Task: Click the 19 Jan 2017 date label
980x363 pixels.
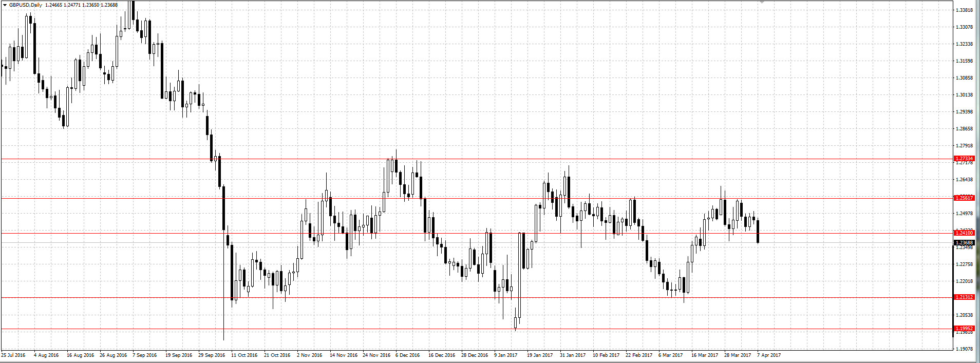Action: pos(540,355)
